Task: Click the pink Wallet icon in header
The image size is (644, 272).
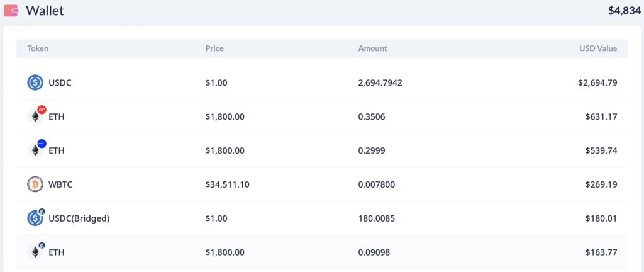Action: (11, 11)
